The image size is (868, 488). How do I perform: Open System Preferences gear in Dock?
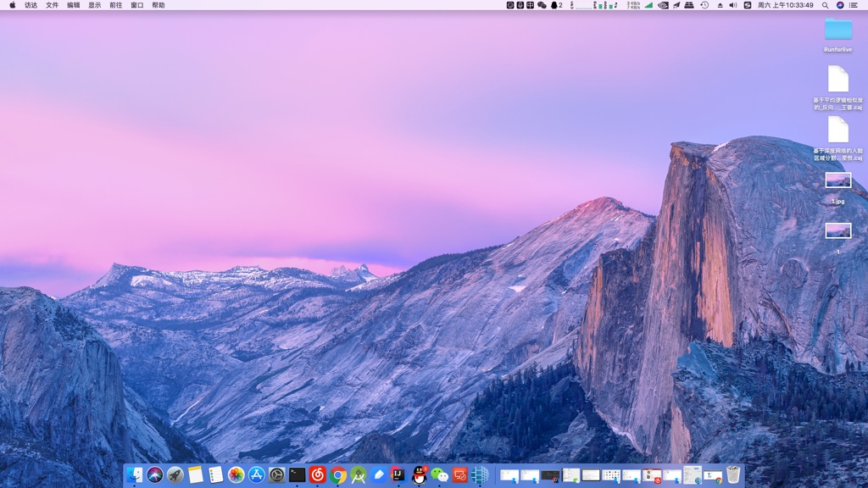(277, 474)
